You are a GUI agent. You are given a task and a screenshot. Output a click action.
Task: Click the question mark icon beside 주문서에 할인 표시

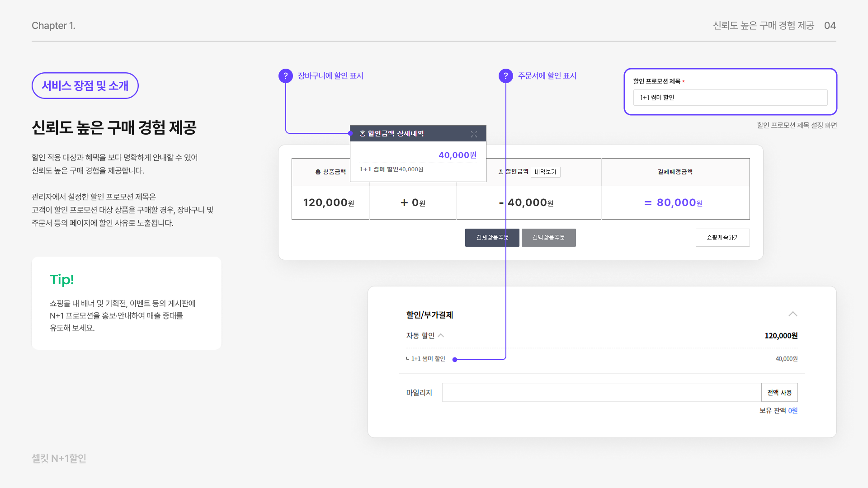click(x=505, y=76)
